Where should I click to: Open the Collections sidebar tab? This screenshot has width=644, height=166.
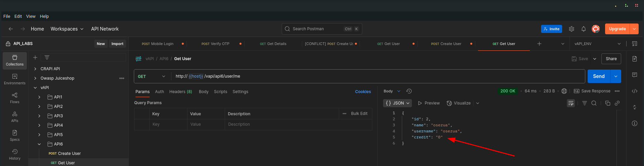tap(15, 60)
